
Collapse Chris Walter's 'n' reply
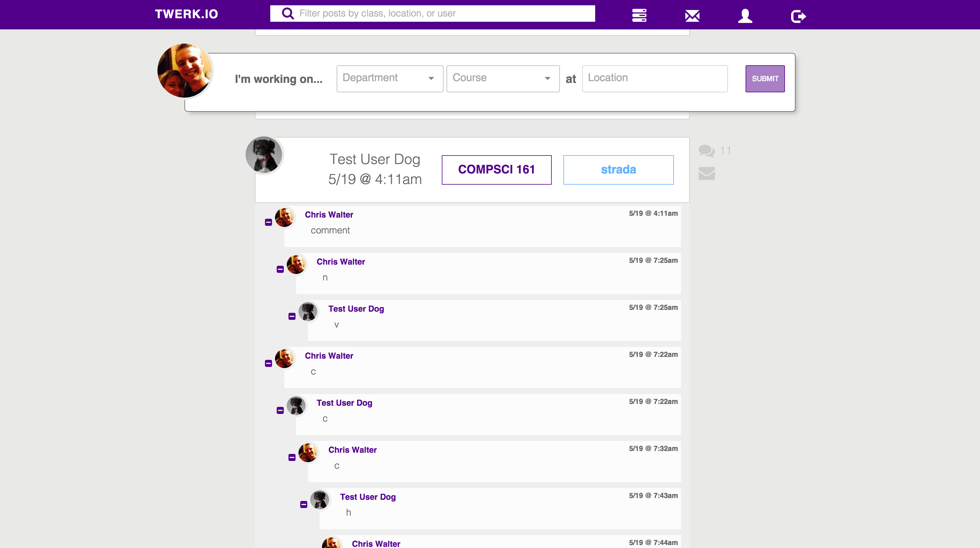click(x=280, y=270)
